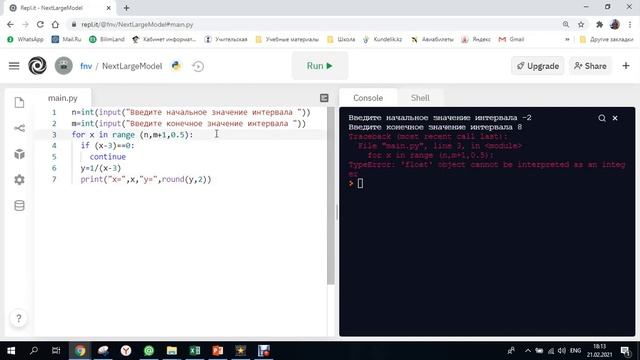This screenshot has width=640, height=360.
Task: Open the Packages cube icon
Action: [19, 154]
